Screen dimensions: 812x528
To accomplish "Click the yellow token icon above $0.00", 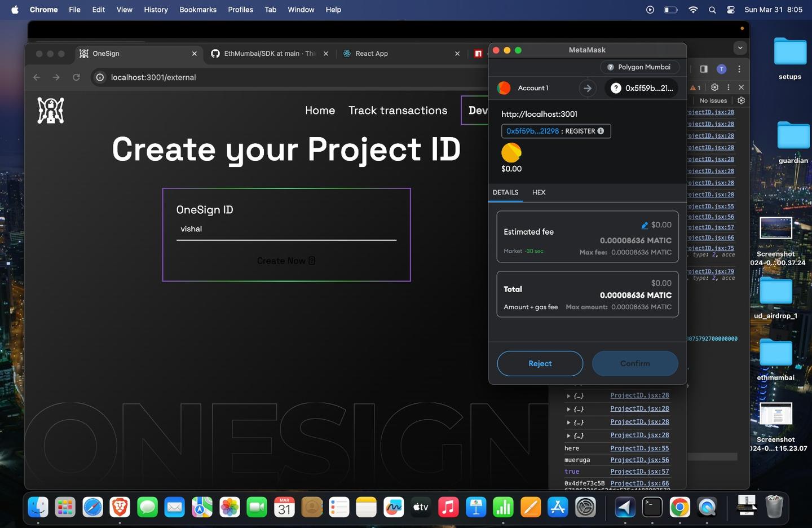I will [x=511, y=152].
